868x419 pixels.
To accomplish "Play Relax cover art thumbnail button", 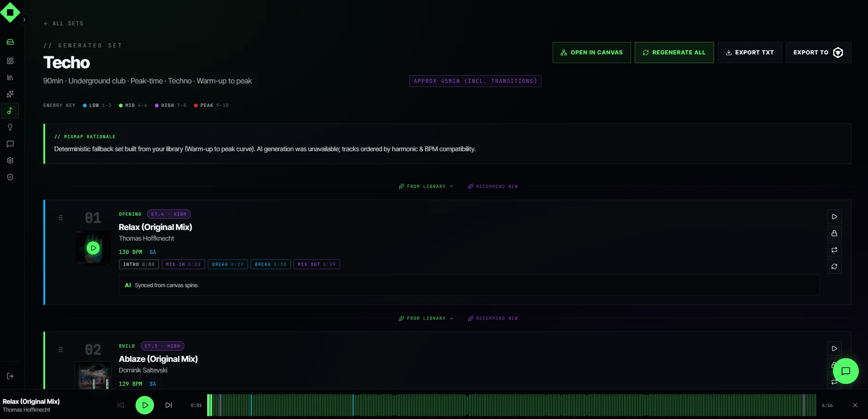I will pyautogui.click(x=93, y=248).
